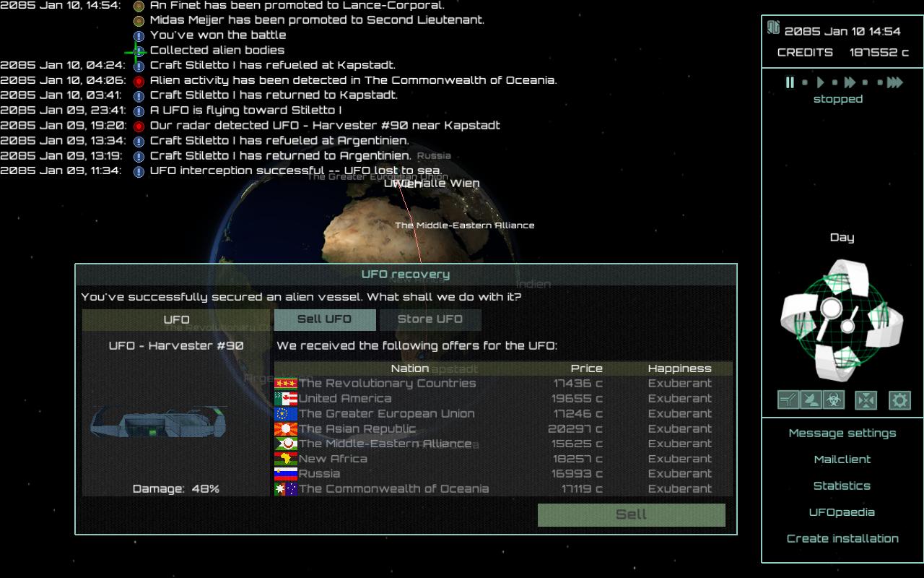Image resolution: width=924 pixels, height=578 pixels.
Task: Click the Middle-Eastern Alliance flag icon
Action: pos(286,444)
